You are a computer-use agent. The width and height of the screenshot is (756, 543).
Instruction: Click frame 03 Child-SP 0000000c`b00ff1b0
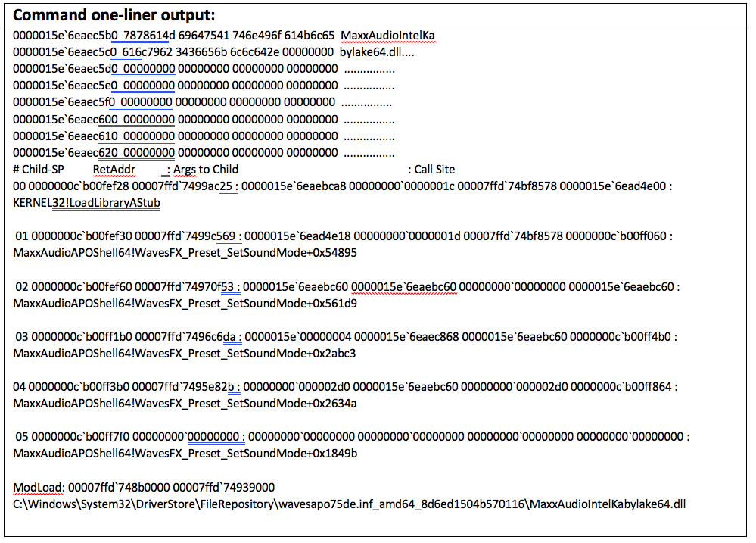click(x=82, y=337)
